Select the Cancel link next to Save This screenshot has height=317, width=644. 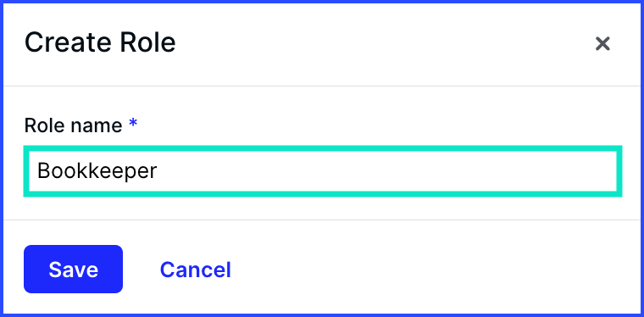pos(195,270)
